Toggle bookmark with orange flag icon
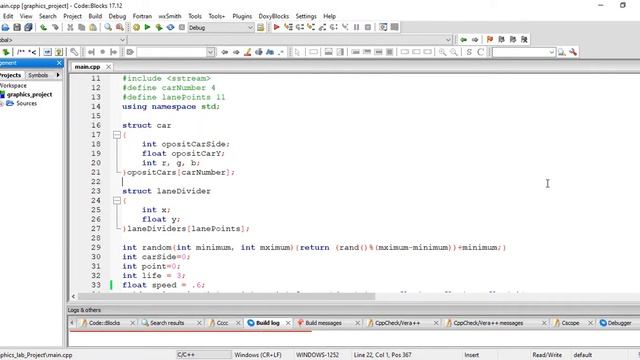 pos(490,40)
